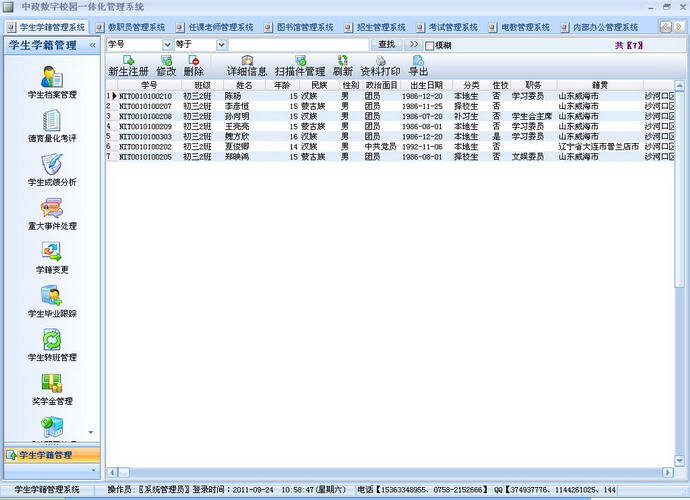Viewport: 690px width, 500px height.
Task: Click the 资料打印 print icon
Action: click(x=380, y=66)
